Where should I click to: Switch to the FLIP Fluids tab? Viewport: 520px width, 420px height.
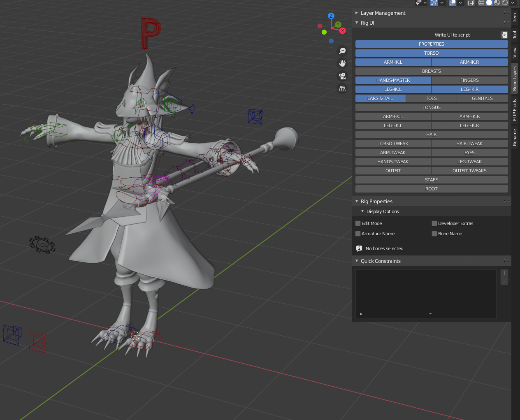tap(515, 110)
